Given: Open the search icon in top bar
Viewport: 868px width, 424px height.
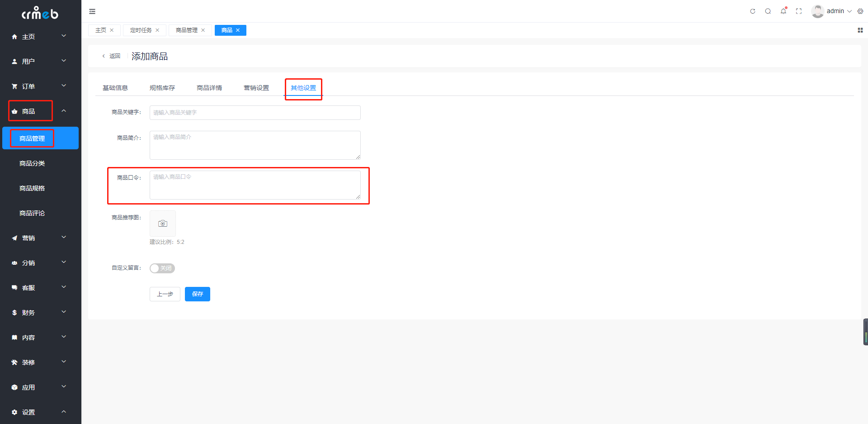Looking at the screenshot, I should (x=768, y=11).
